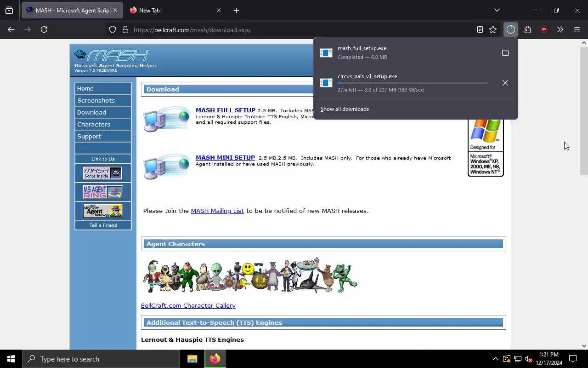Click the page vertical scrollbar thumb
Screen dimensions: 588x368
pos(584,110)
